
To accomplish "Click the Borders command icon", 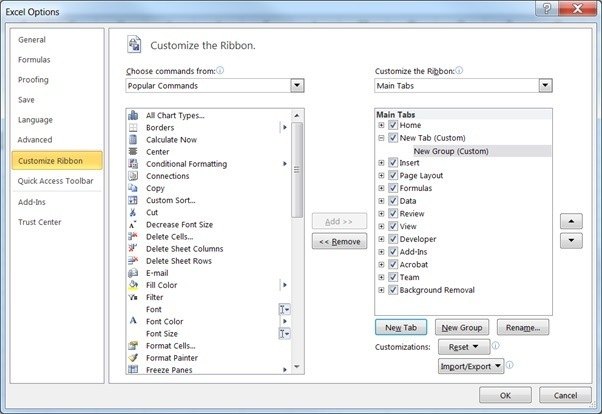I will (x=133, y=128).
